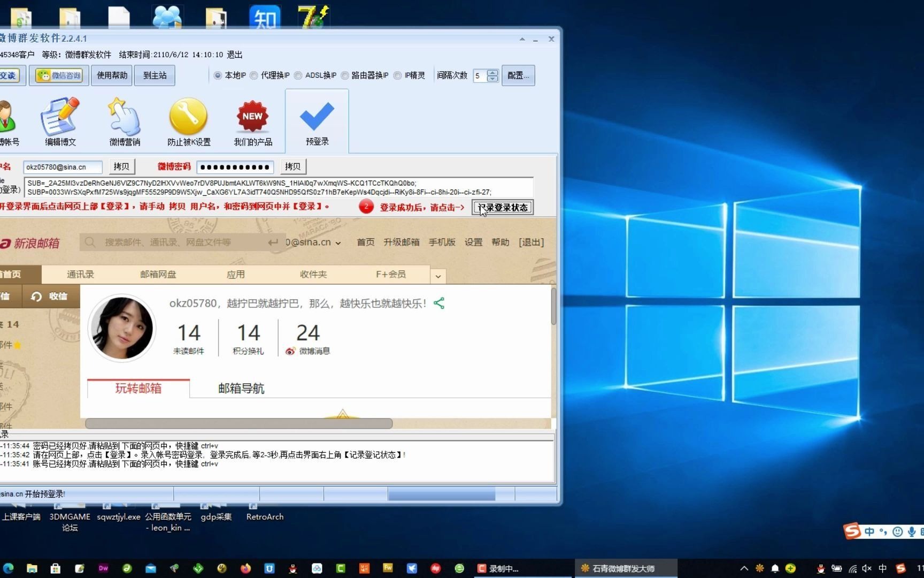Click the profile avatar photo
Image resolution: width=924 pixels, height=578 pixels.
point(122,328)
